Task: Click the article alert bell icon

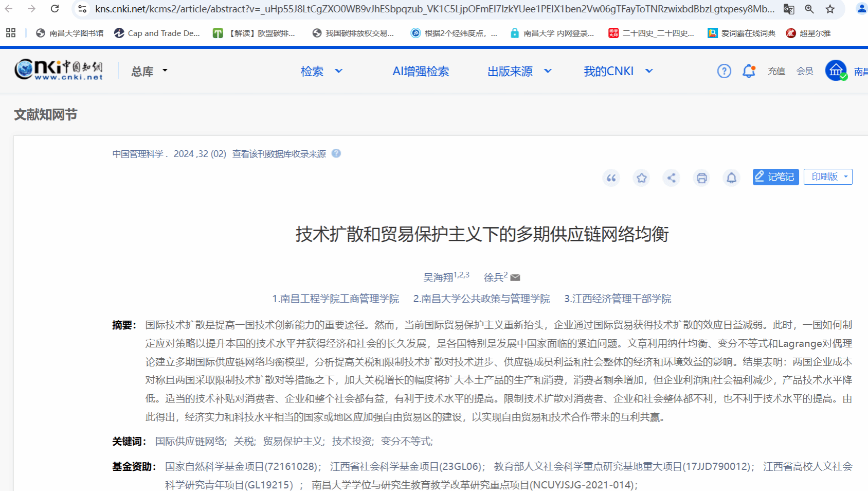Action: point(731,178)
